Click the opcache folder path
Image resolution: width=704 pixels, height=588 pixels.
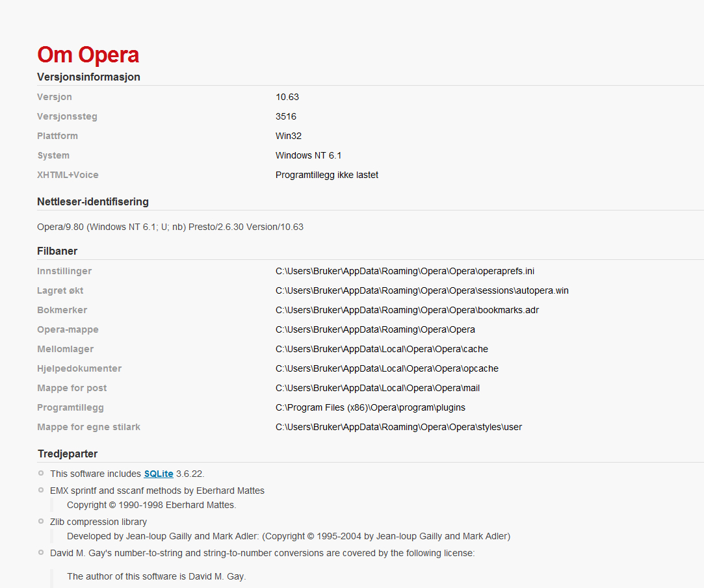pos(387,368)
